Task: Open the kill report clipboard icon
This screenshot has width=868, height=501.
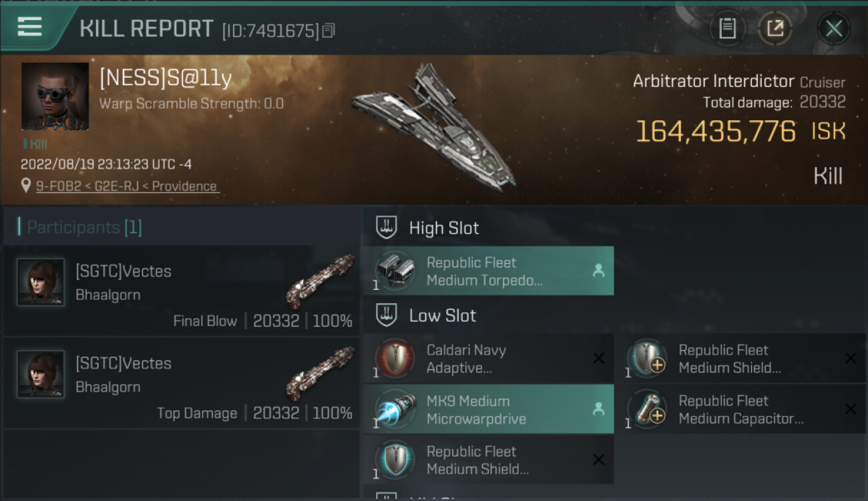Action: click(x=727, y=29)
